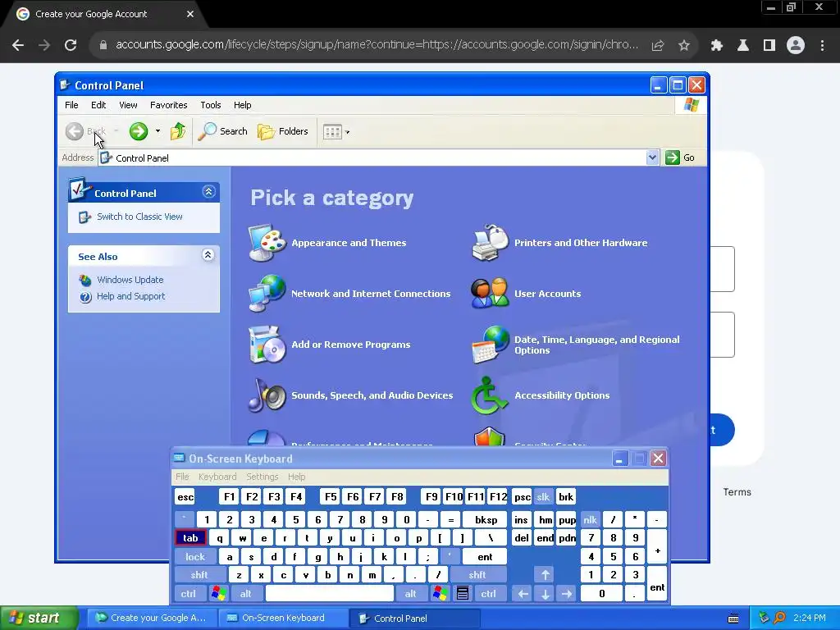Click the Terms link on Google page
Image resolution: width=840 pixels, height=630 pixels.
click(x=737, y=492)
